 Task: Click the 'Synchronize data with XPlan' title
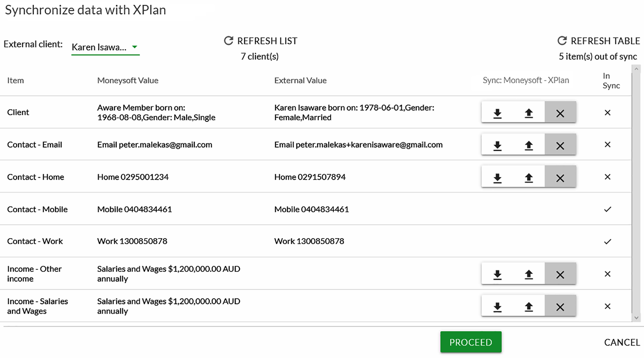86,10
